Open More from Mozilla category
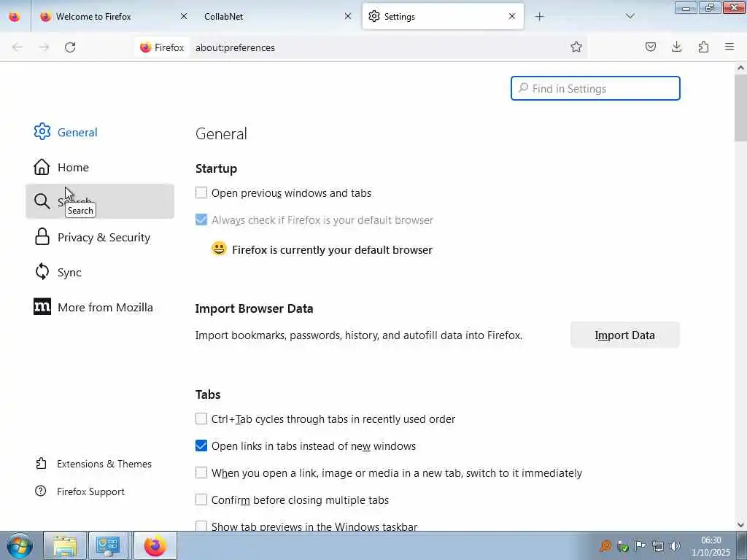 [x=99, y=307]
